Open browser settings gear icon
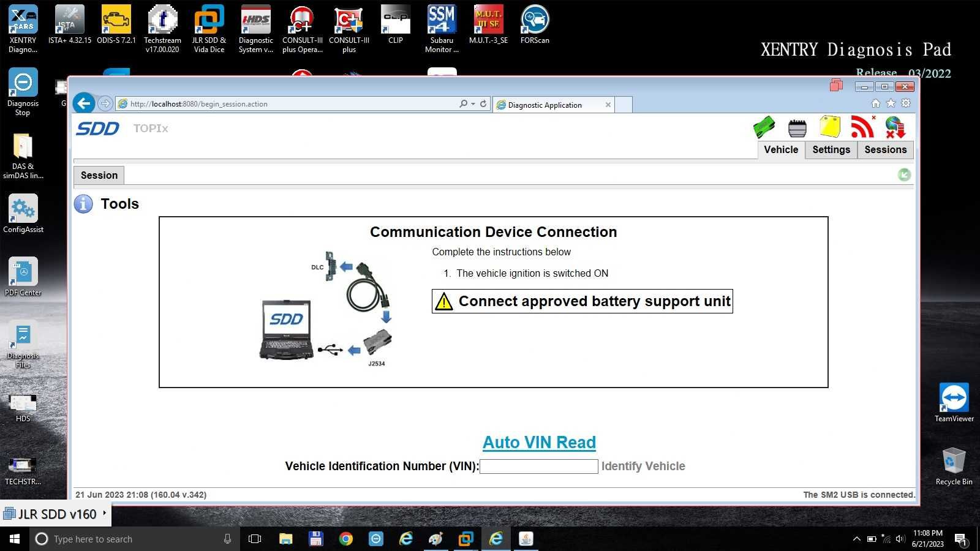This screenshot has height=551, width=980. click(906, 103)
